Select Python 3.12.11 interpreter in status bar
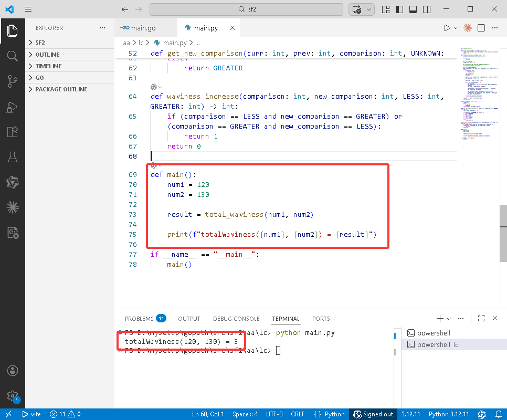The height and width of the screenshot is (420, 507). 449,414
